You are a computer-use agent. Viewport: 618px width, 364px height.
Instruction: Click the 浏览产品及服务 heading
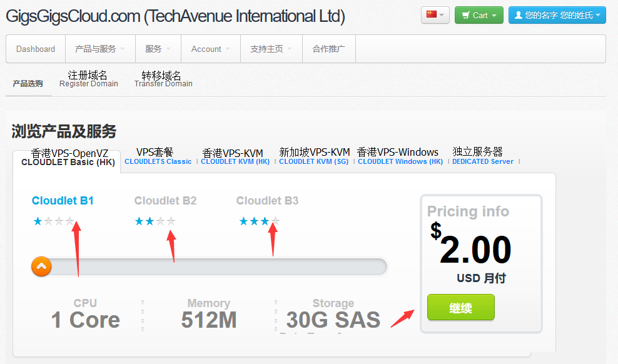pyautogui.click(x=64, y=131)
